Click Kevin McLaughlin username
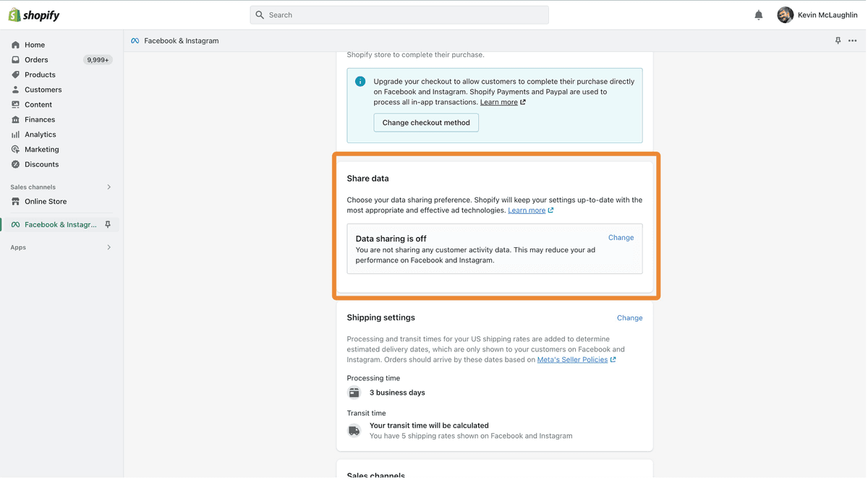The height and width of the screenshot is (480, 868). [x=827, y=15]
